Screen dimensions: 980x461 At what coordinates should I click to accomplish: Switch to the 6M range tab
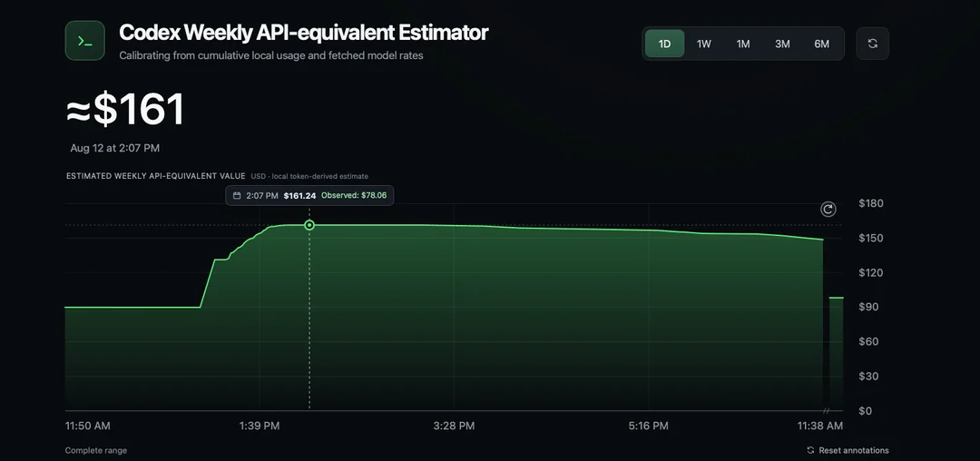click(822, 44)
